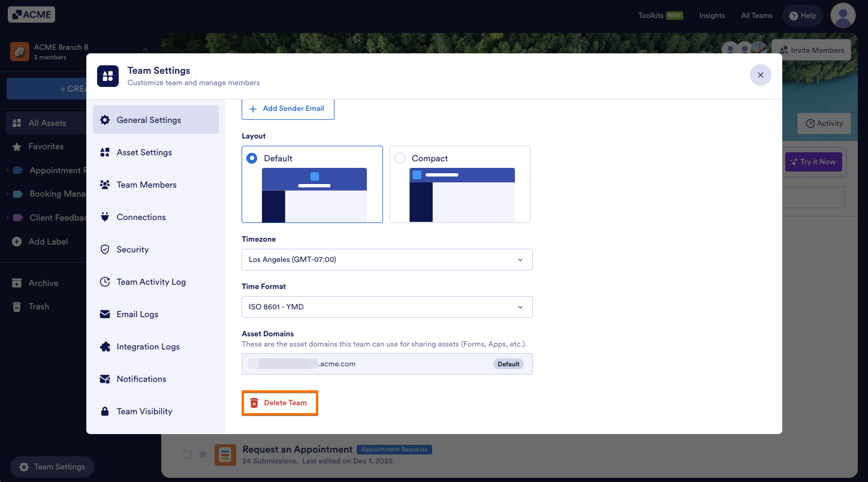This screenshot has width=868, height=482.
Task: Expand the ACME Branch B team switcher
Action: pos(78,52)
